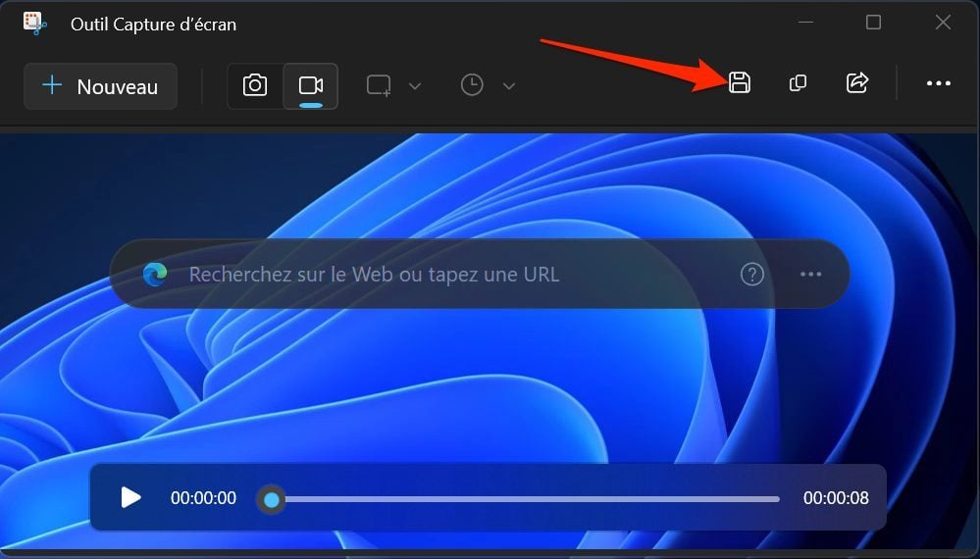The width and height of the screenshot is (980, 559).
Task: Close the Outil Capture d'écran window
Action: pos(943,22)
